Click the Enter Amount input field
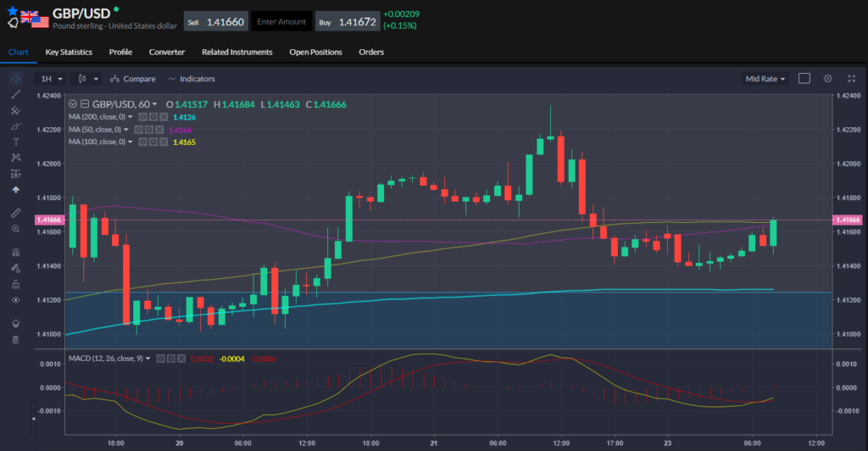The width and height of the screenshot is (868, 451). point(281,21)
